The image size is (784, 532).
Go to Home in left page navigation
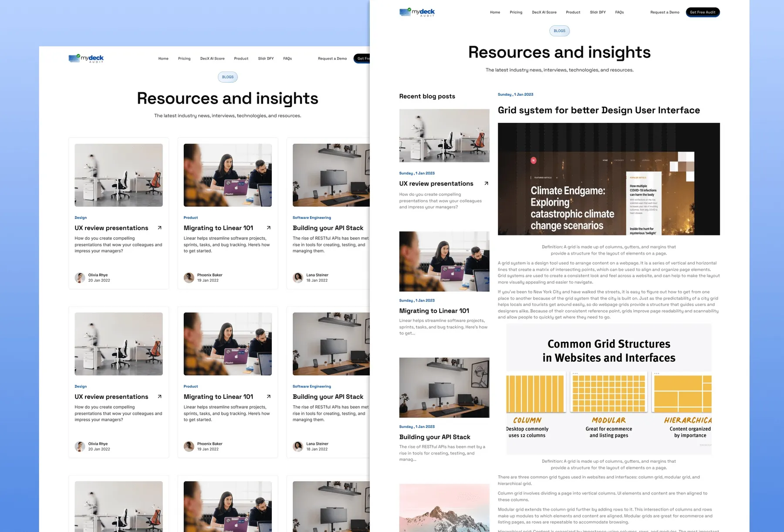(163, 58)
